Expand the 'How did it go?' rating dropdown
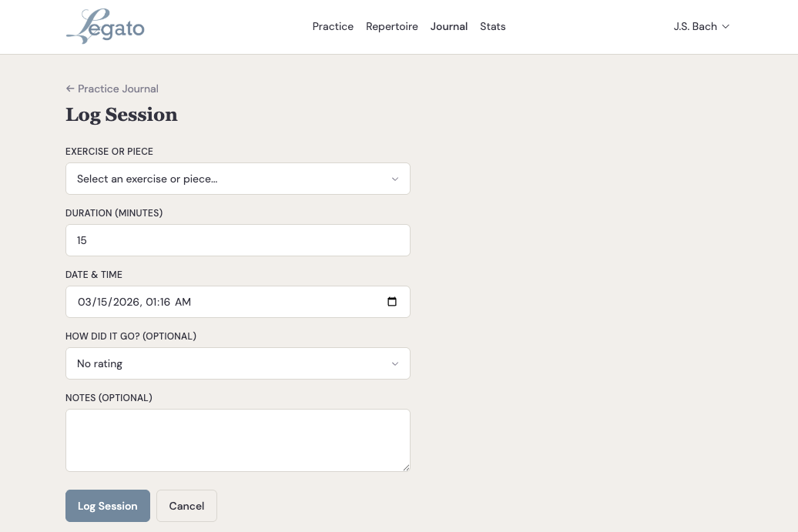The image size is (798, 532). click(238, 363)
